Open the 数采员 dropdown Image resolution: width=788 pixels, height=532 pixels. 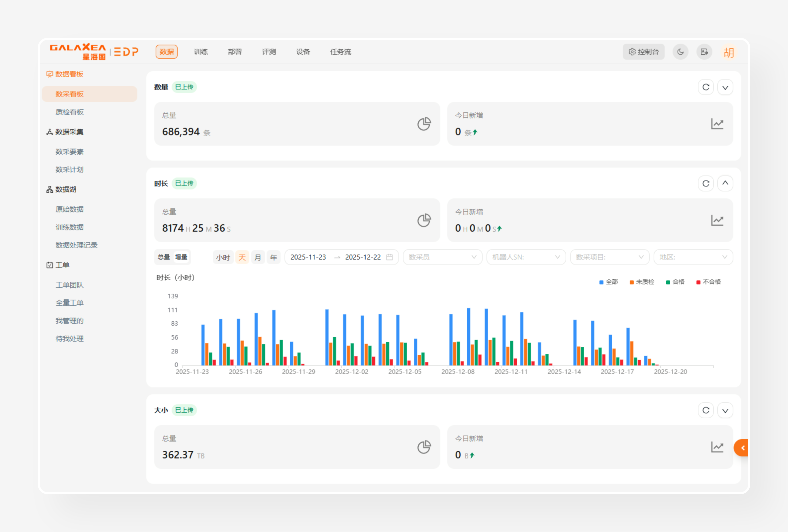442,257
